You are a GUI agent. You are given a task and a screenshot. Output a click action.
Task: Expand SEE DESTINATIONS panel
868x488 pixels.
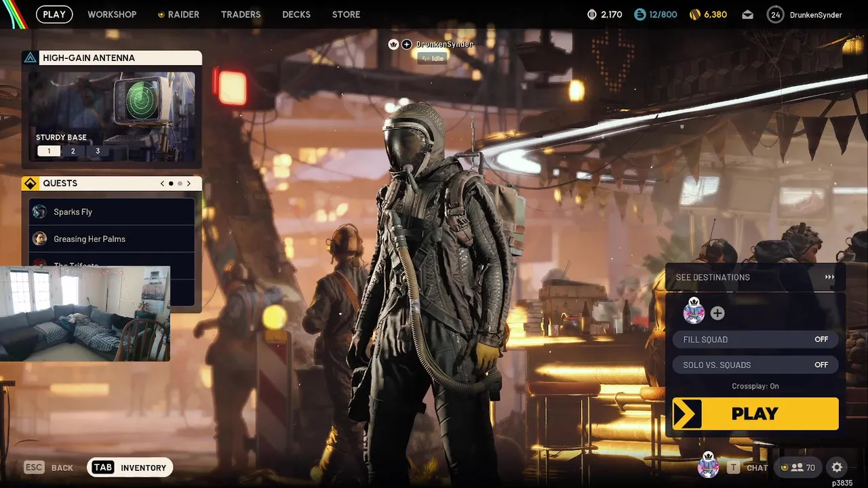(x=755, y=277)
